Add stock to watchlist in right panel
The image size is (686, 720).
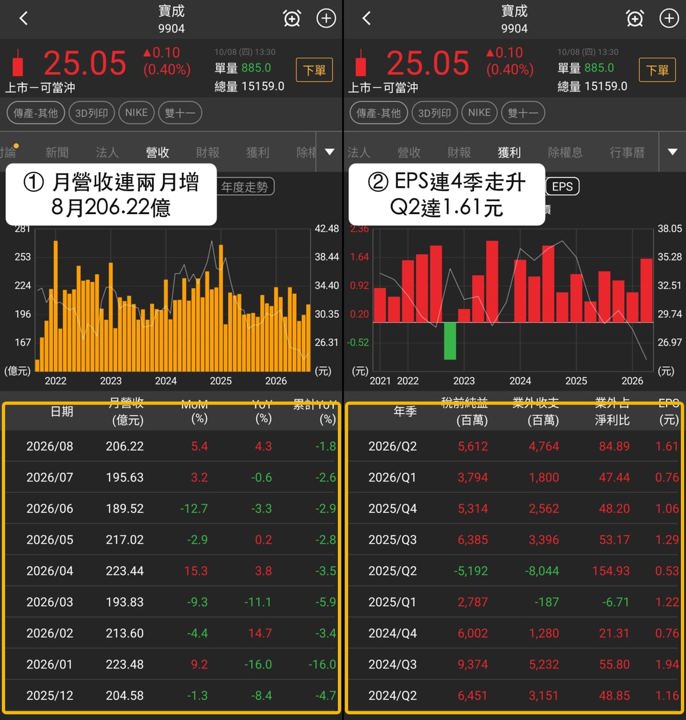(x=669, y=18)
